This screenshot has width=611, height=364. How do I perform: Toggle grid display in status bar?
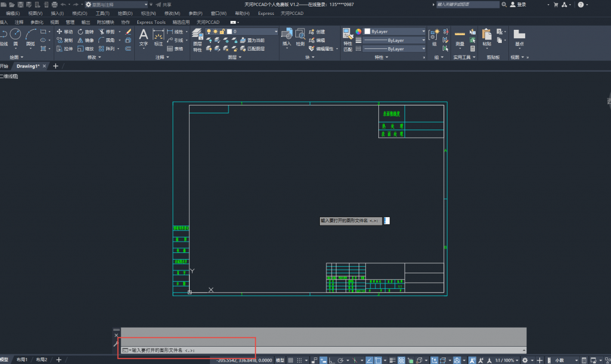(x=291, y=360)
